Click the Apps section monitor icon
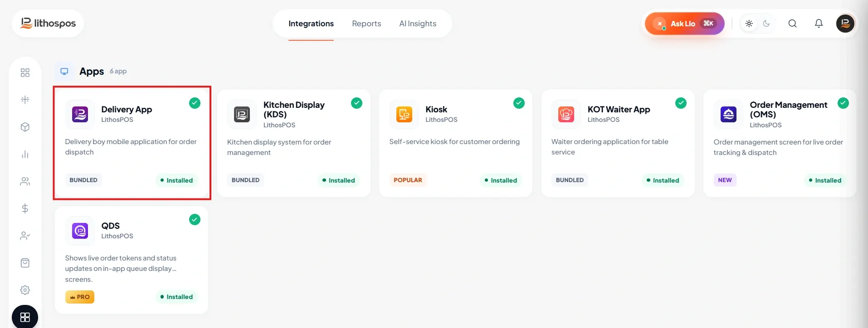Screen dimensions: 868x328 [64, 71]
